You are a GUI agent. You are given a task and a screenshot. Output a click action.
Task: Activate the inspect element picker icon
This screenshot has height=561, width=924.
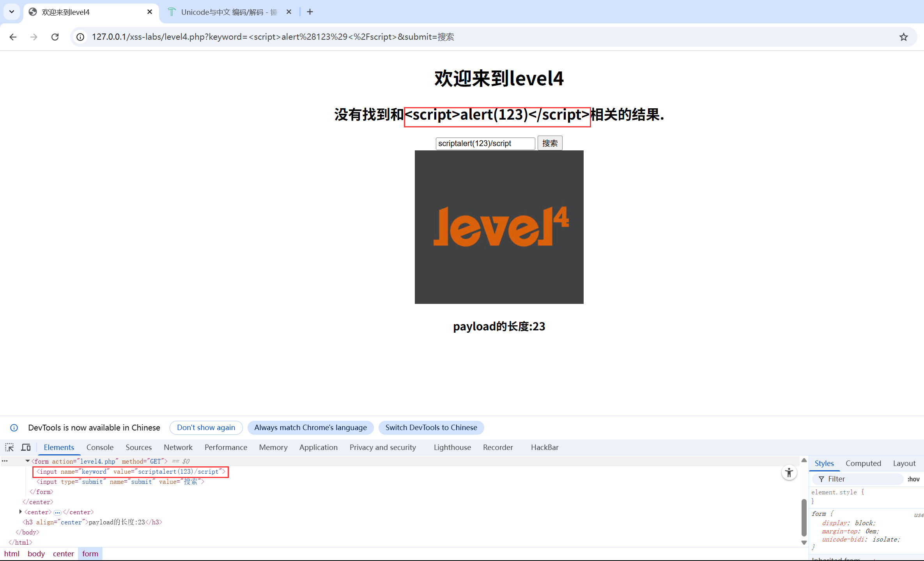tap(9, 447)
